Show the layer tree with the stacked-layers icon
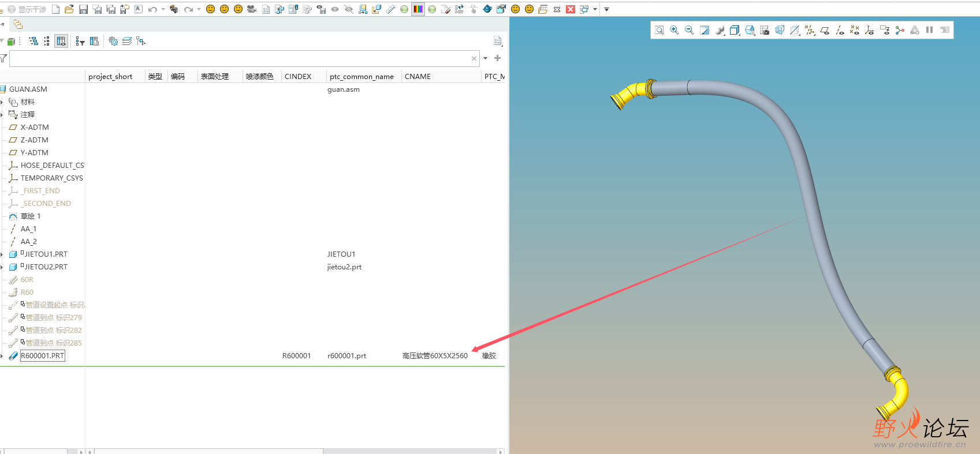The image size is (980, 454). click(127, 41)
